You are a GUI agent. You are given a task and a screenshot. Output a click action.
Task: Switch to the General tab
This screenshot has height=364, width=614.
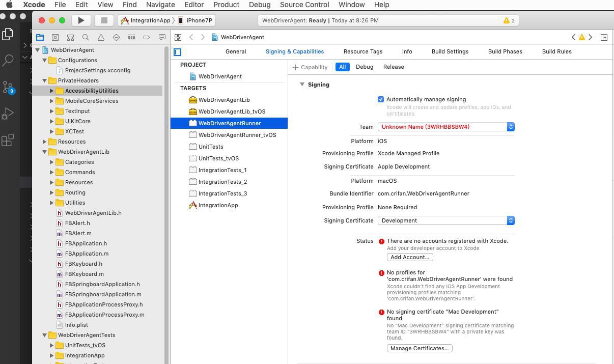(x=236, y=51)
